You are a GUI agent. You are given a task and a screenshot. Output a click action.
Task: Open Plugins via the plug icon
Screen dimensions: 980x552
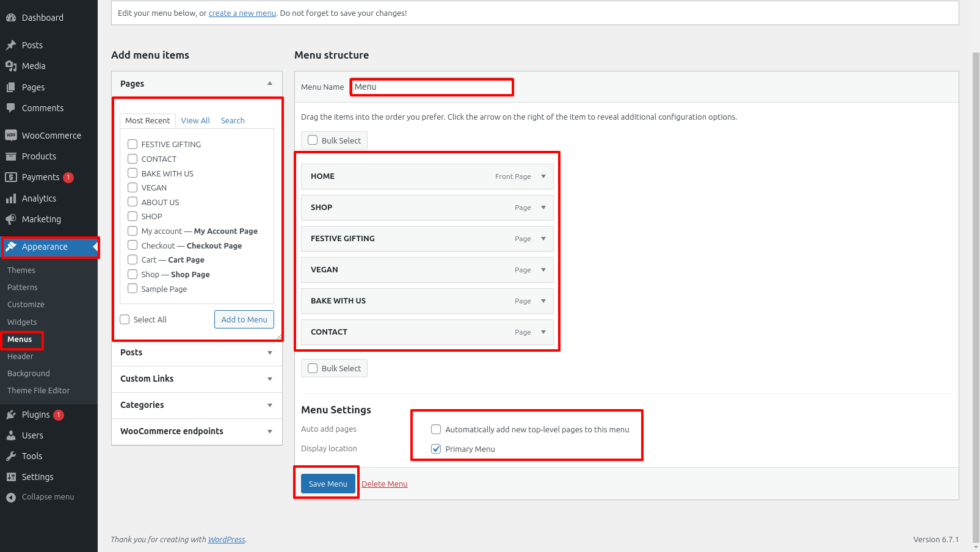coord(11,415)
